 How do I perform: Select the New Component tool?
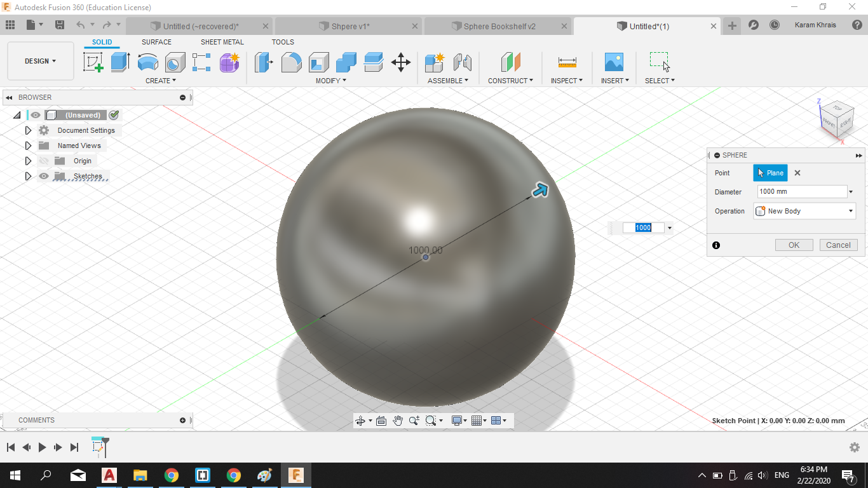pos(435,62)
